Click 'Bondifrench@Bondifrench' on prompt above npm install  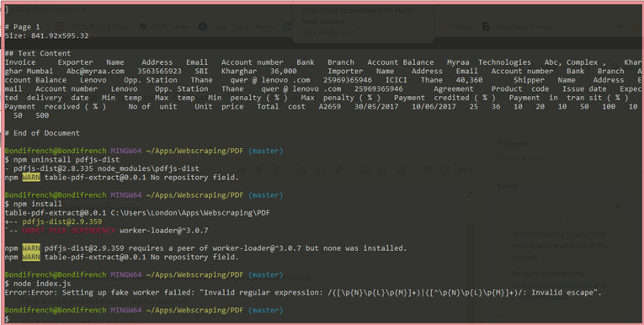[56, 195]
